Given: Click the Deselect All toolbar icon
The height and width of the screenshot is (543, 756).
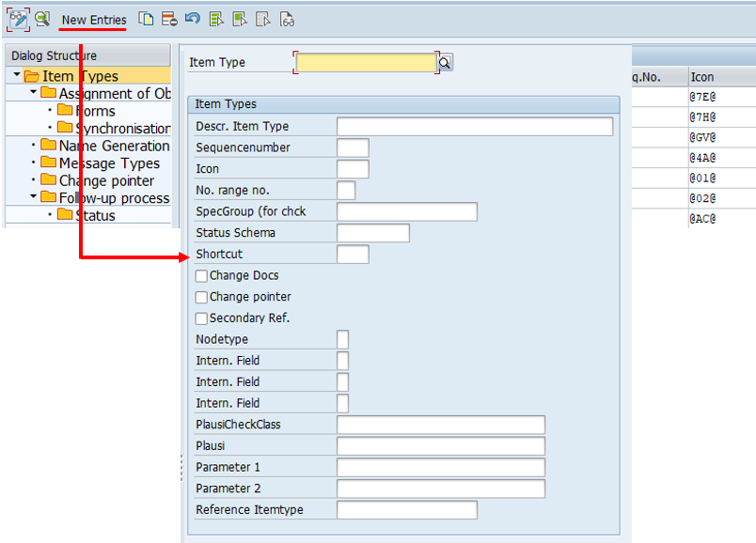Looking at the screenshot, I should click(263, 19).
